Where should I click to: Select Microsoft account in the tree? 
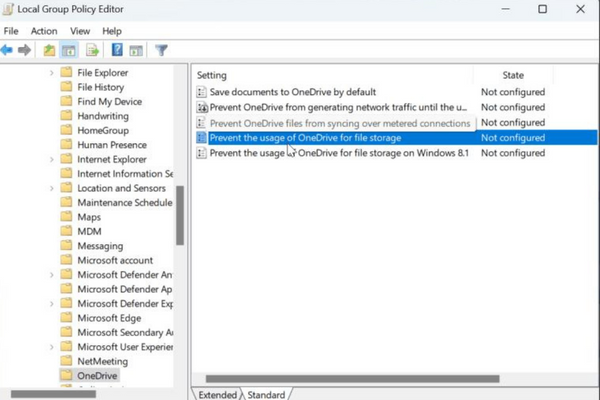(x=115, y=260)
